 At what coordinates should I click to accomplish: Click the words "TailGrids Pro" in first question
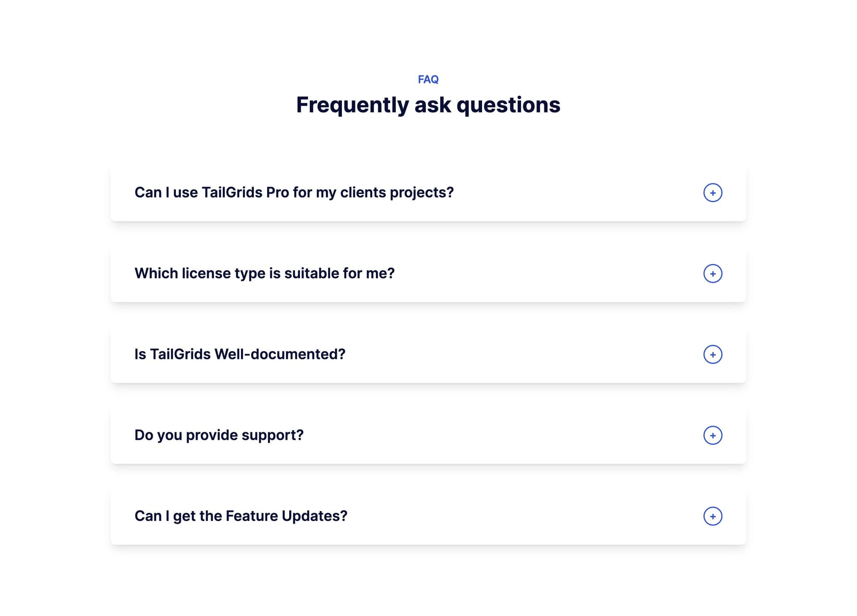click(x=245, y=193)
